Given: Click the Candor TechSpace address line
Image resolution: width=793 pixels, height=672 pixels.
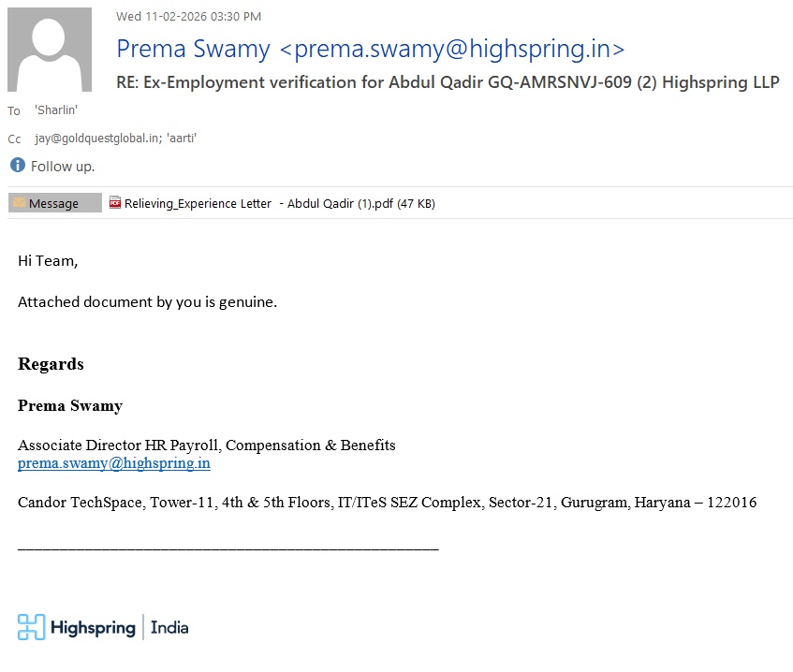Looking at the screenshot, I should (387, 502).
